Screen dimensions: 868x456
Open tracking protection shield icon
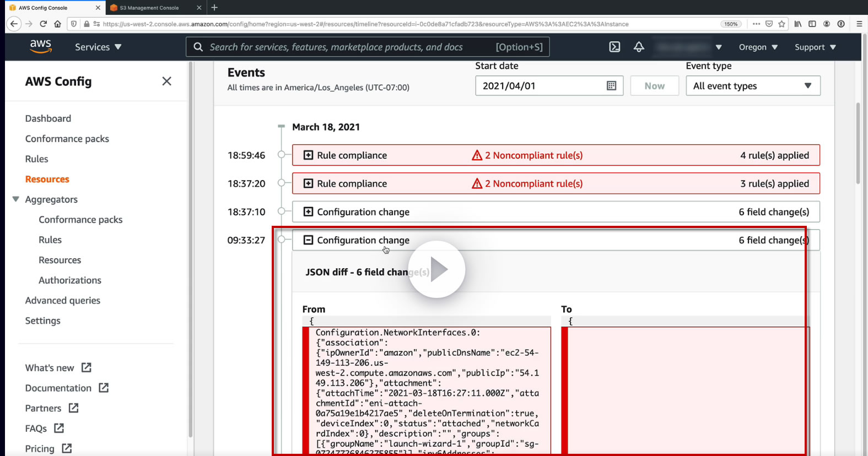coord(74,24)
